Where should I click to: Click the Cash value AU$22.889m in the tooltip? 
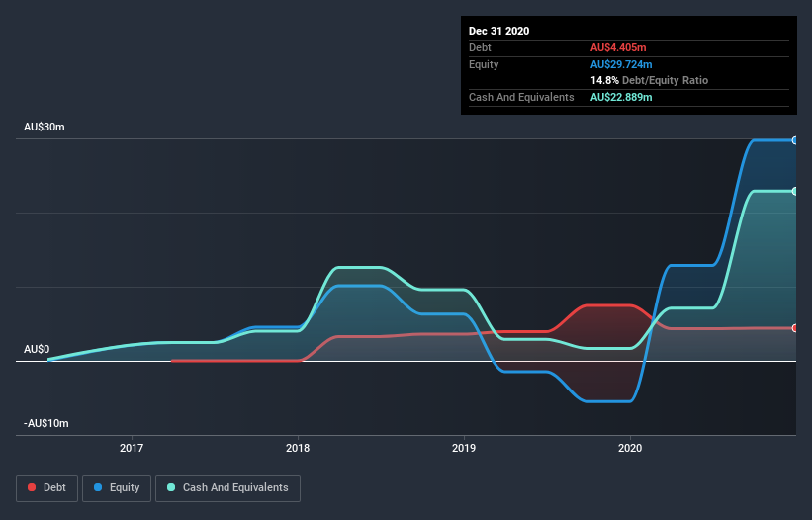pos(621,97)
